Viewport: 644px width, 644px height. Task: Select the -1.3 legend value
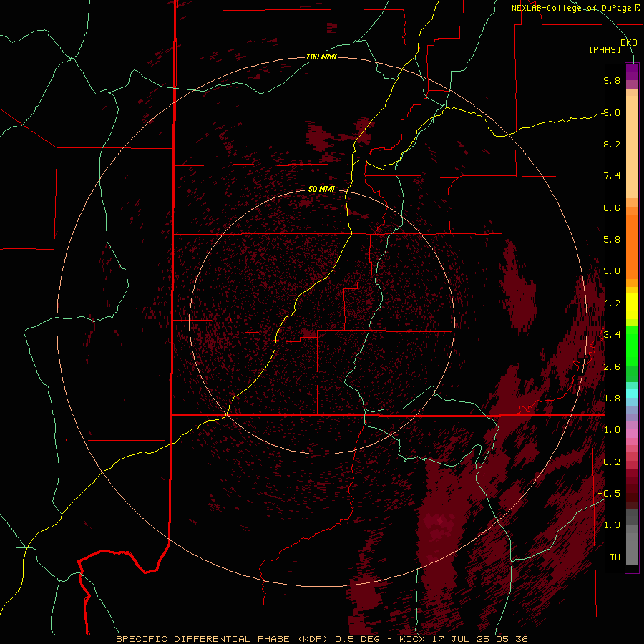click(609, 525)
